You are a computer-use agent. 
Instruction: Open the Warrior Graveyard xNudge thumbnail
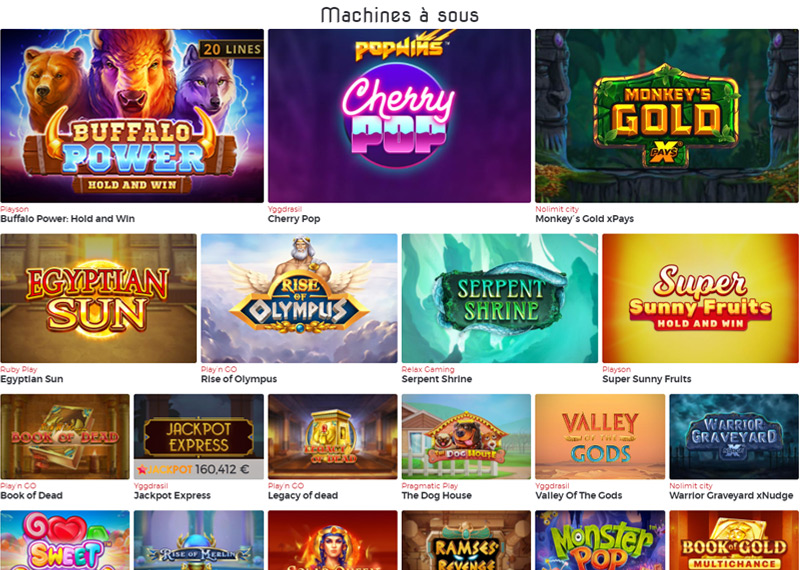(x=734, y=436)
